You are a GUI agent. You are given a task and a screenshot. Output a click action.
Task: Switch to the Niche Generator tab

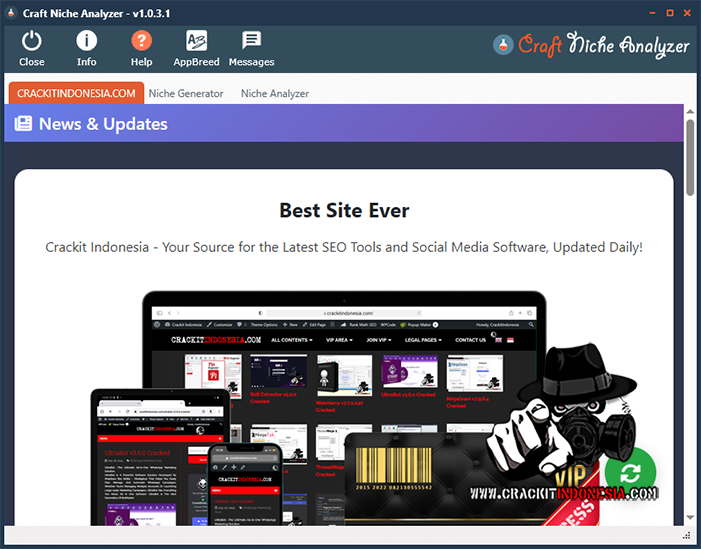(186, 93)
